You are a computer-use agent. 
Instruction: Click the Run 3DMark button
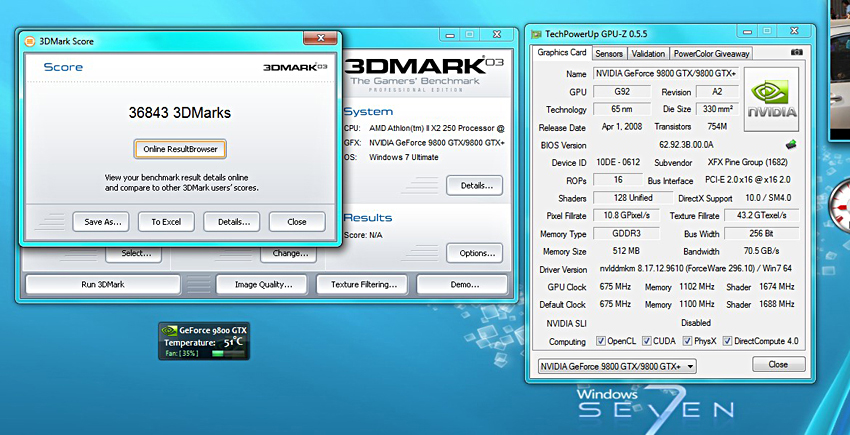click(x=103, y=284)
